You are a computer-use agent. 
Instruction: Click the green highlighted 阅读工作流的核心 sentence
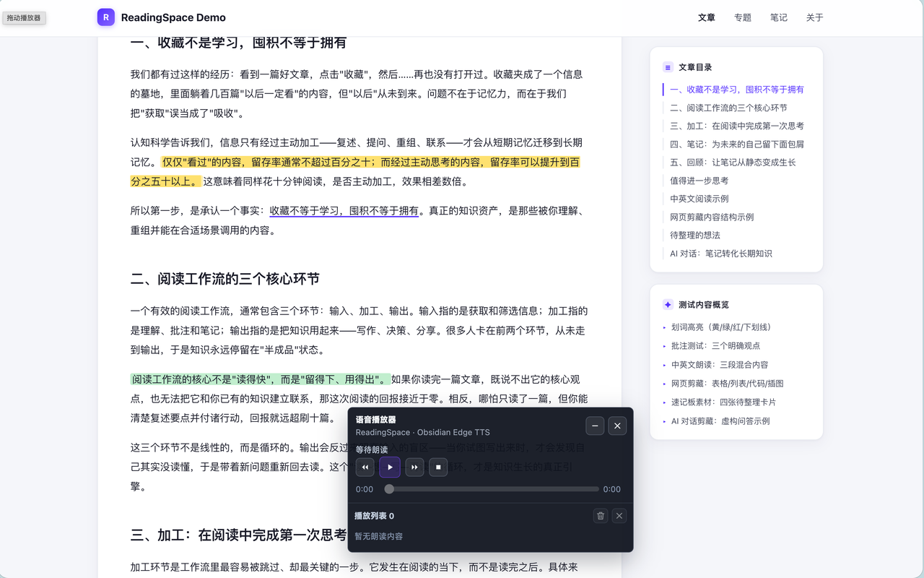pyautogui.click(x=260, y=379)
